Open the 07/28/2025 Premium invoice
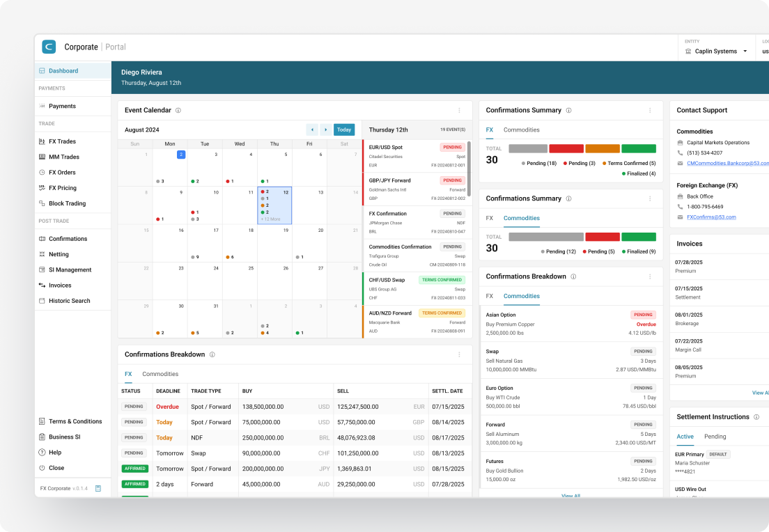The width and height of the screenshot is (769, 532). 721,267
